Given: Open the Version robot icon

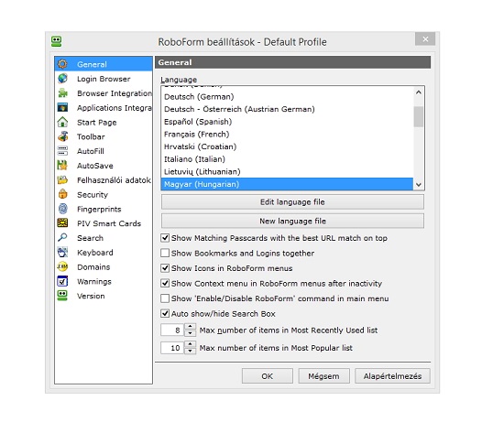Looking at the screenshot, I should [62, 296].
